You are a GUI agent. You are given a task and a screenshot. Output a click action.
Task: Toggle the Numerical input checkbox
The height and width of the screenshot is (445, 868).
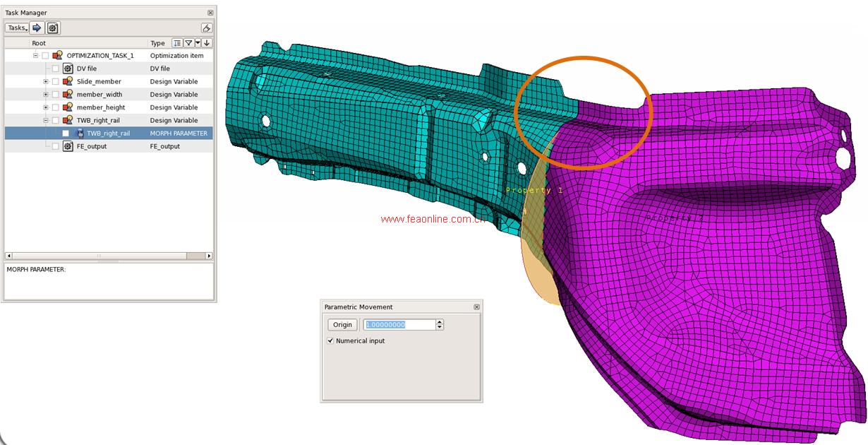click(x=330, y=340)
